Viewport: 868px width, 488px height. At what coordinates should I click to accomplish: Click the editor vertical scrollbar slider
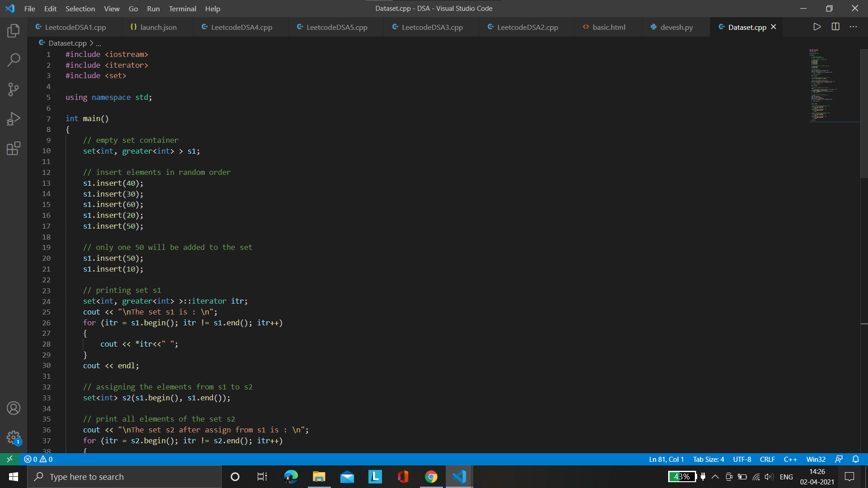864,113
